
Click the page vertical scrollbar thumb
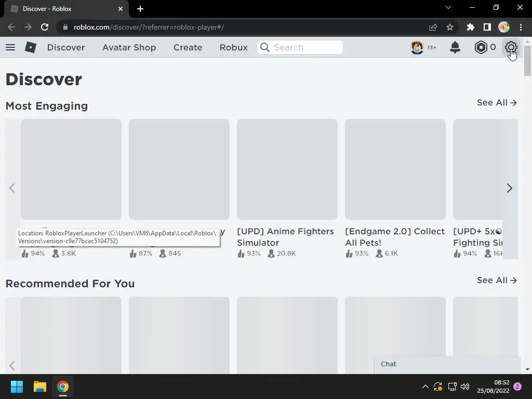tap(527, 60)
